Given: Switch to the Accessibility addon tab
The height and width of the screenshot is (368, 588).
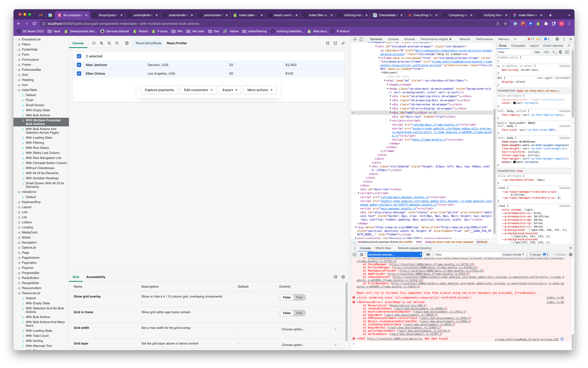Looking at the screenshot, I should pyautogui.click(x=96, y=277).
